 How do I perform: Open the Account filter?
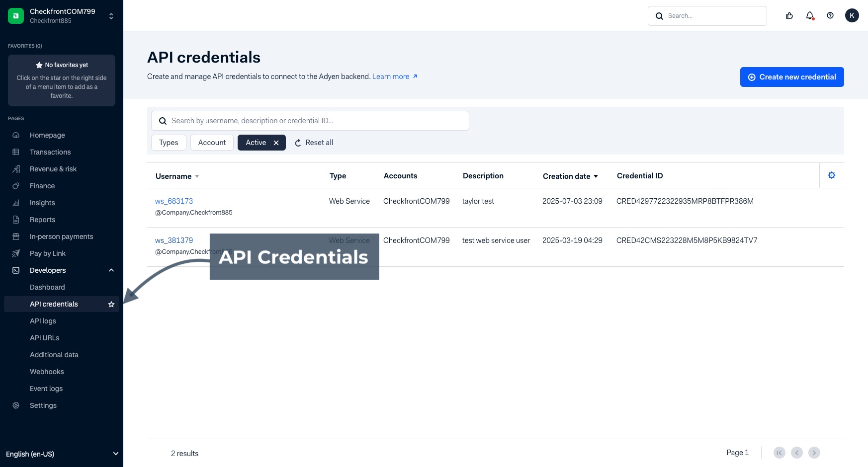click(212, 143)
